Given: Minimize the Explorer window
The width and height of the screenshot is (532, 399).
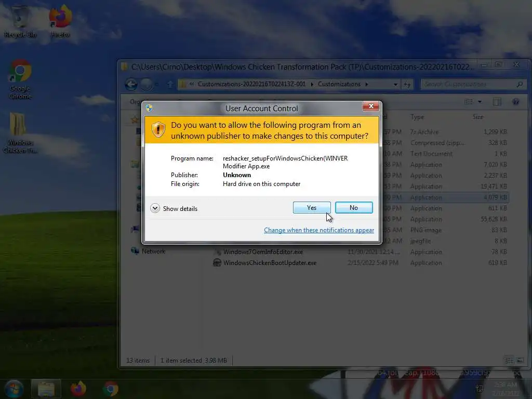Looking at the screenshot, I should 484,64.
